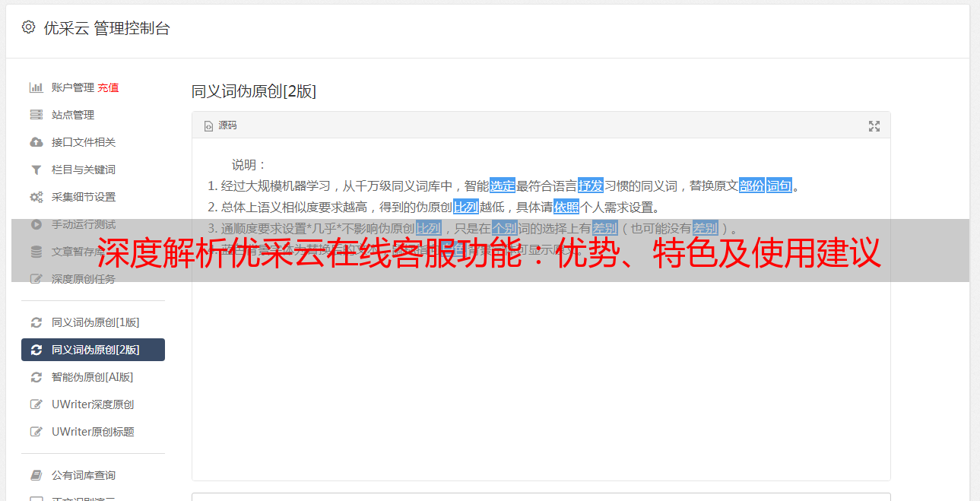
Task: Click the gears icon for 采集细节设置
Action: tap(36, 197)
